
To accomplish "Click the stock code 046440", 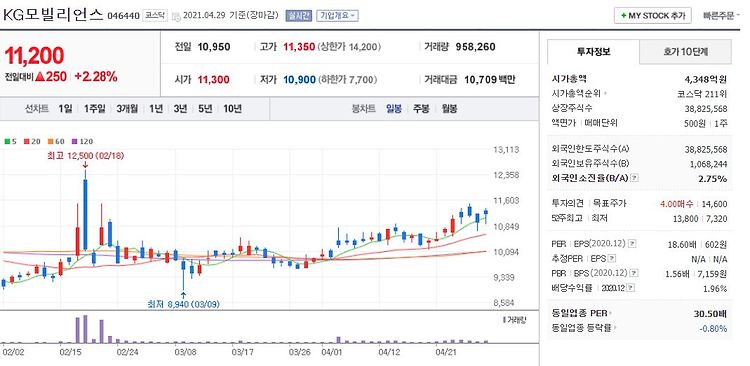I will pyautogui.click(x=123, y=16).
